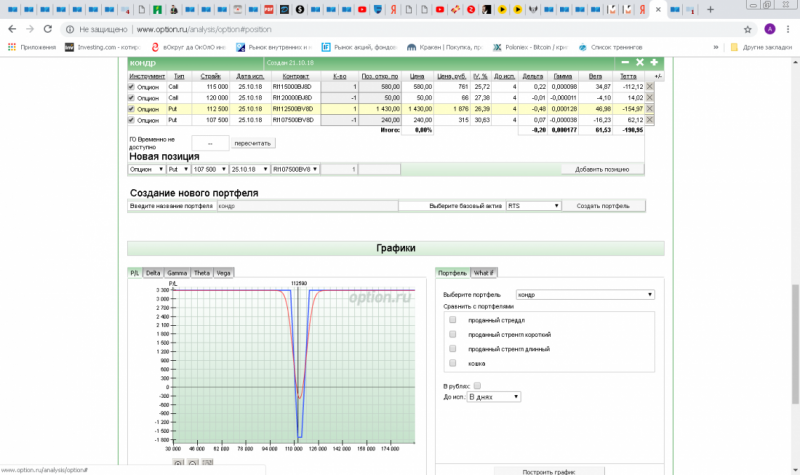Remove the 107 500 Put option row
Screen dimensions: 800x475
[649, 119]
